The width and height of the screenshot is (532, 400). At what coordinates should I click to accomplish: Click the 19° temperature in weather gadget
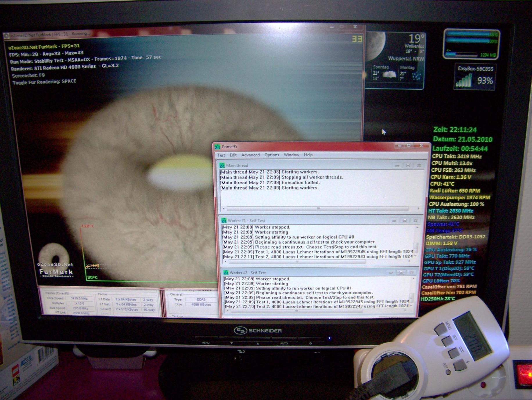tap(416, 39)
